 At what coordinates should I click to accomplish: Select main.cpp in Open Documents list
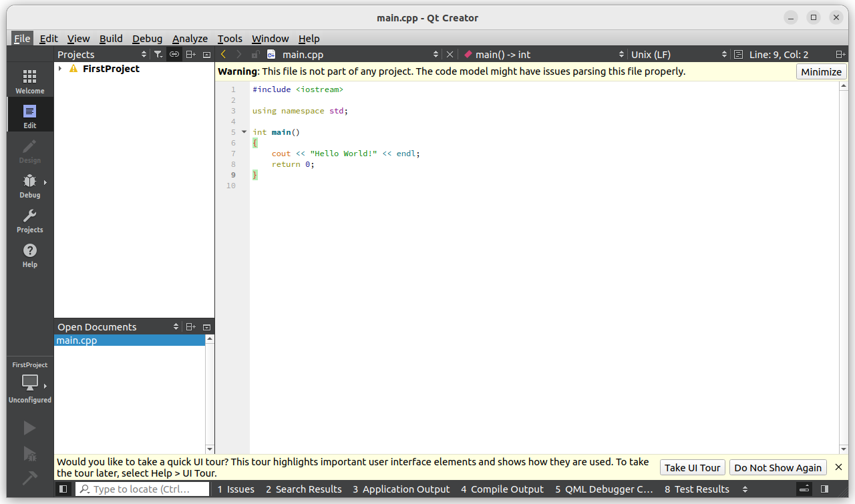coord(130,340)
